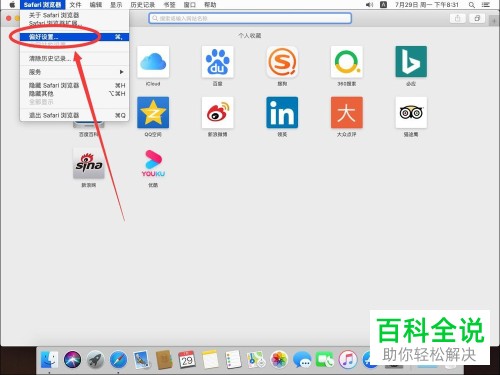This screenshot has height=375, width=500.
Task: Open Messages bubble in the Dock
Action: coord(302,360)
